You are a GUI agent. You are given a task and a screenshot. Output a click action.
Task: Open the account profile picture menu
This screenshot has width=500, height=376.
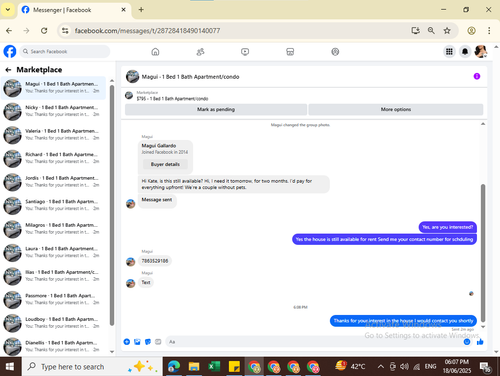click(x=481, y=51)
